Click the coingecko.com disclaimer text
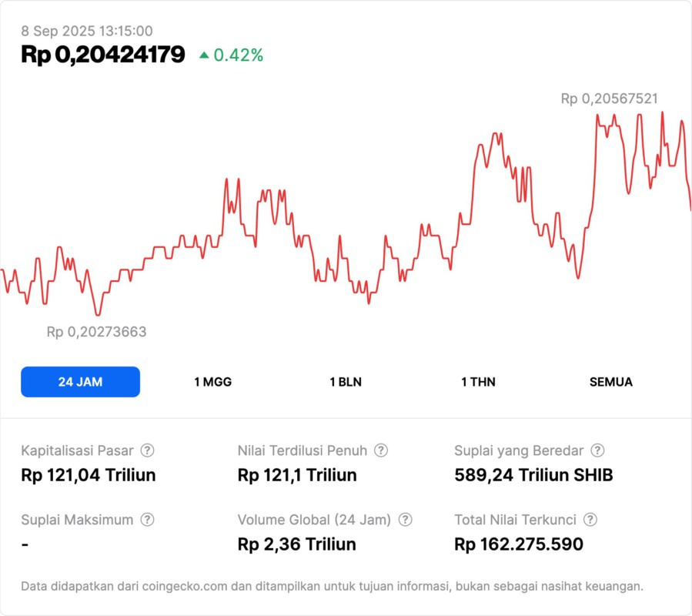The width and height of the screenshot is (692, 616). tap(332, 587)
